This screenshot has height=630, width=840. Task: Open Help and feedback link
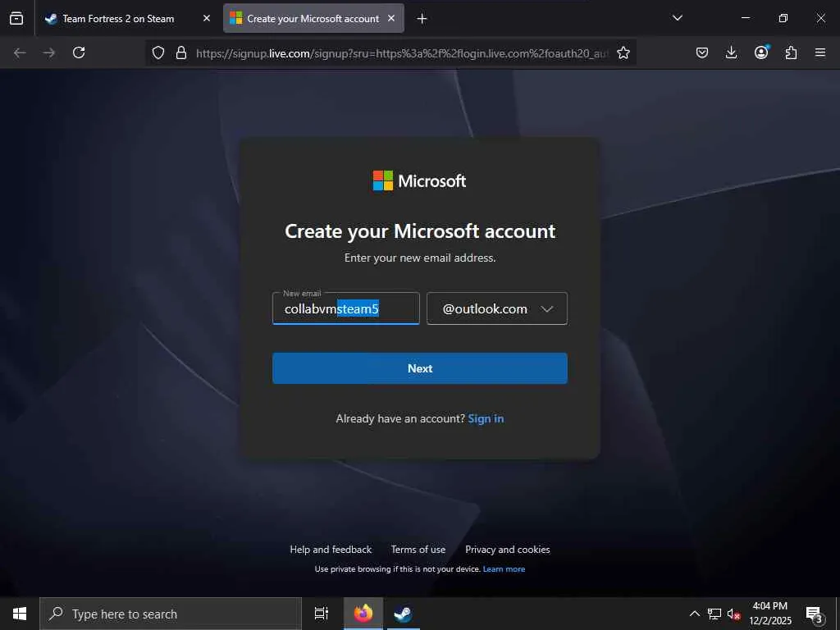(331, 550)
